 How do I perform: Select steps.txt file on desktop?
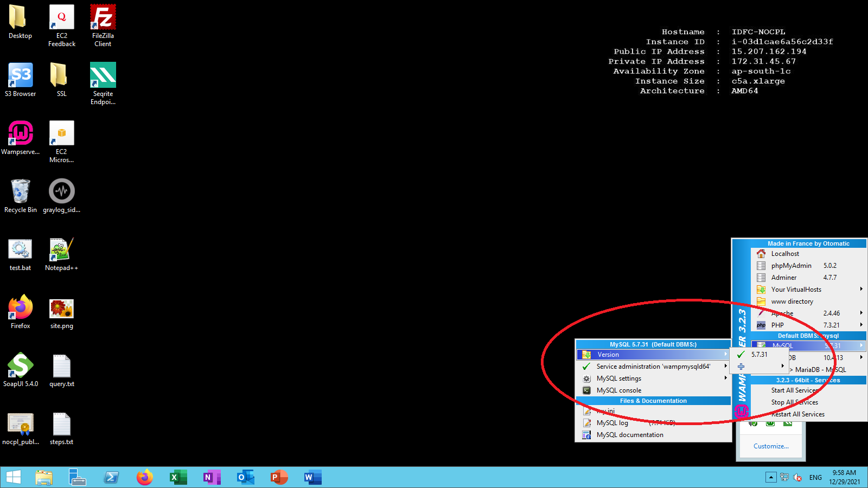[62, 428]
